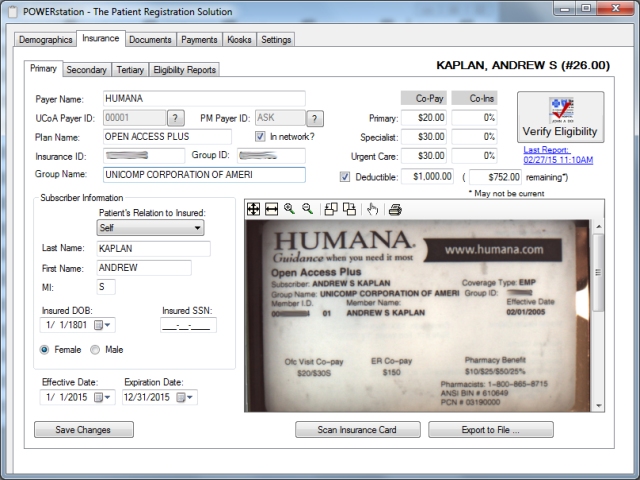Rotate card image left
Screen dimensions: 640x480
(331, 209)
